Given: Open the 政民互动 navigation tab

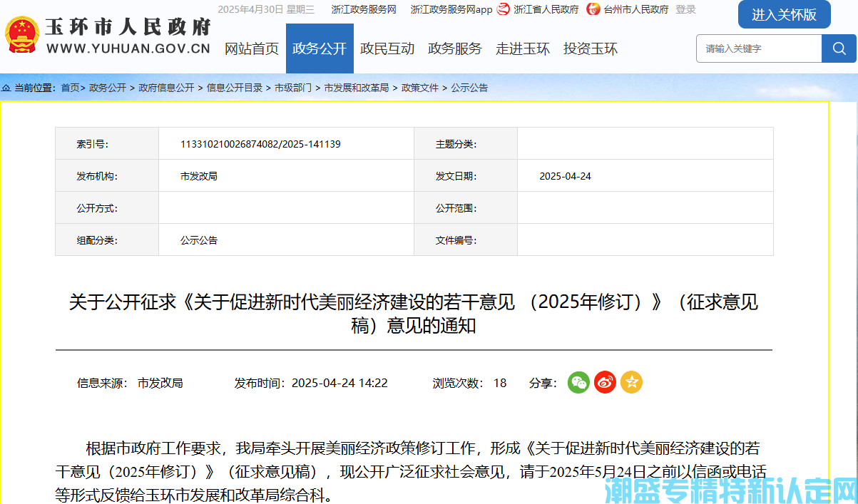Looking at the screenshot, I should click(387, 48).
